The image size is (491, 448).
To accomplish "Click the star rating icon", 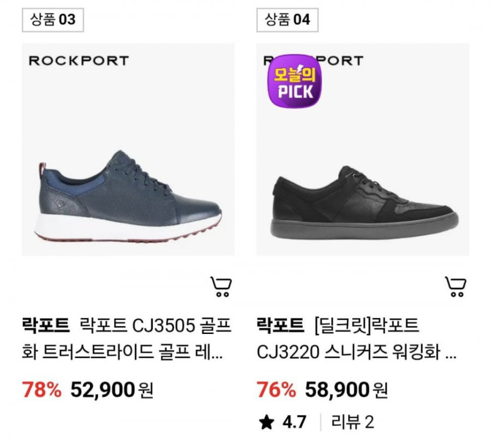I will click(266, 422).
